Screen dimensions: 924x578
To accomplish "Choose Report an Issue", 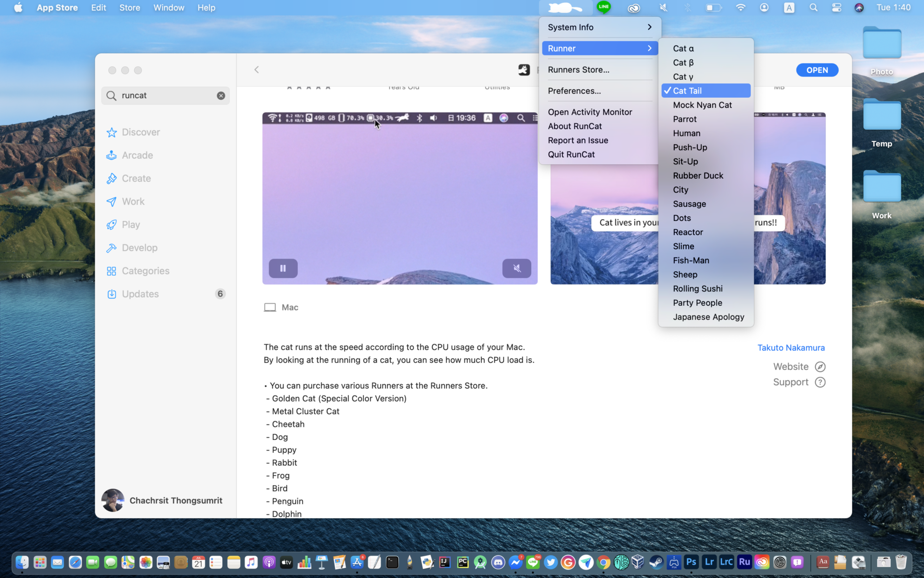I will point(600,140).
